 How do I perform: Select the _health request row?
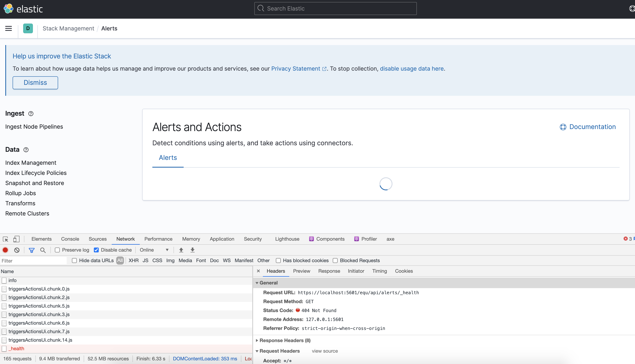16,348
